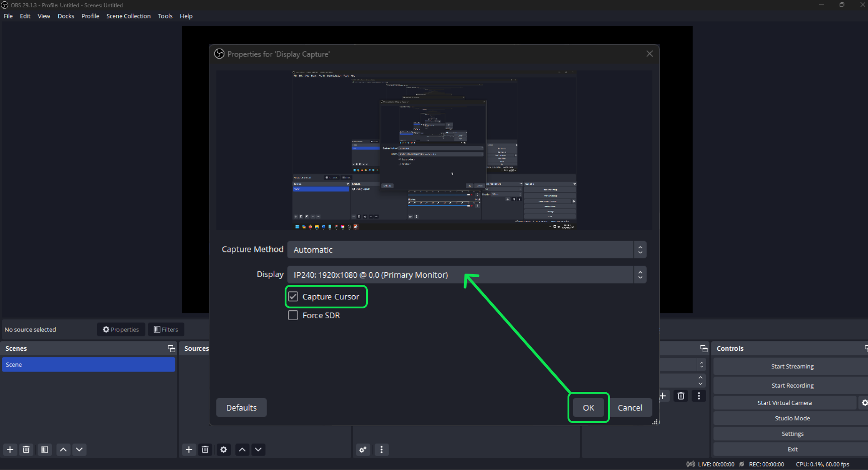
Task: Open advanced audio properties gear icon
Action: tap(363, 449)
